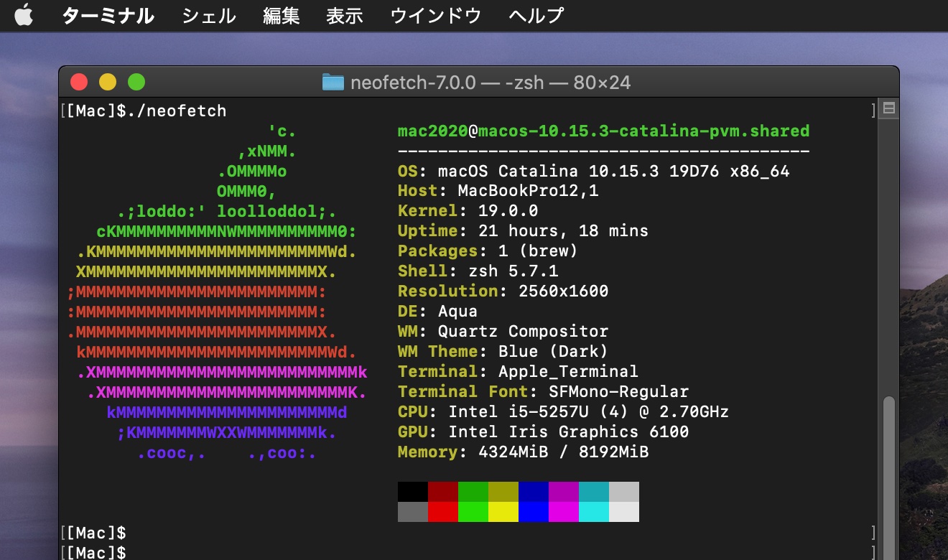Viewport: 948px width, 560px height.
Task: Click the Memory line 4324MiB / 8192MiB
Action: (x=523, y=453)
